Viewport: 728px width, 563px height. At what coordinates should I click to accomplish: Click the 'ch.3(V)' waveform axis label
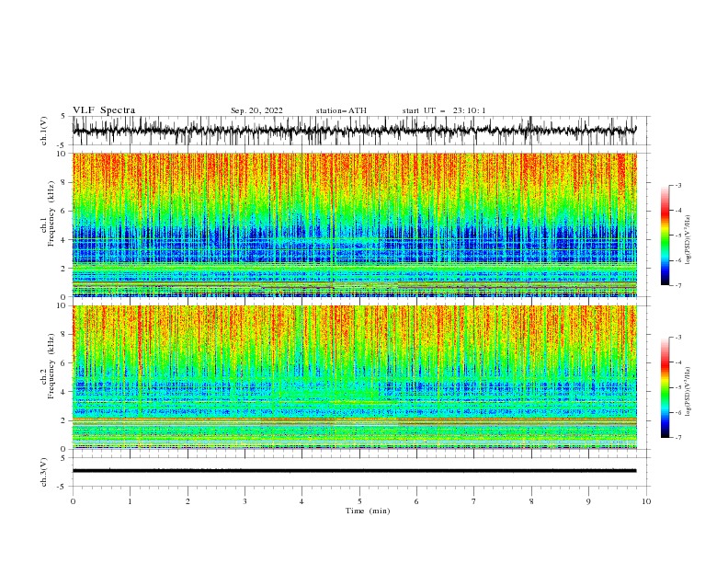44,472
